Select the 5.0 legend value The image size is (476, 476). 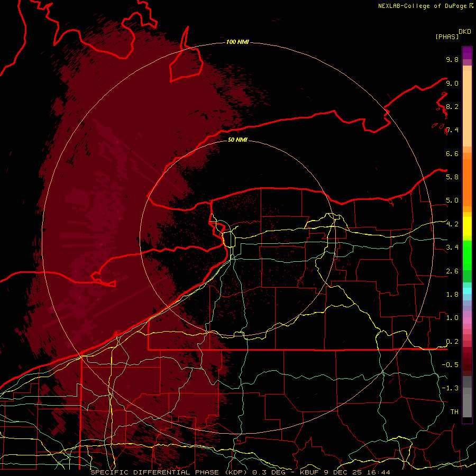coord(452,200)
